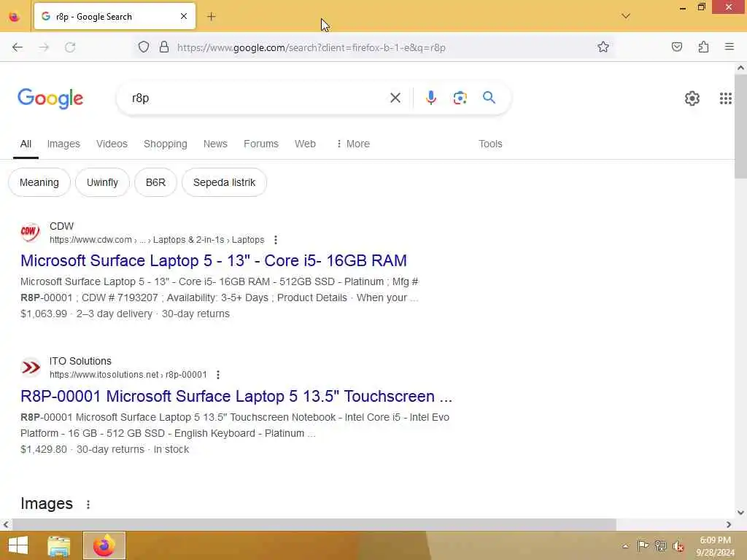The width and height of the screenshot is (747, 560).
Task: Click the vertical scrollbar thumb
Action: tap(740, 125)
